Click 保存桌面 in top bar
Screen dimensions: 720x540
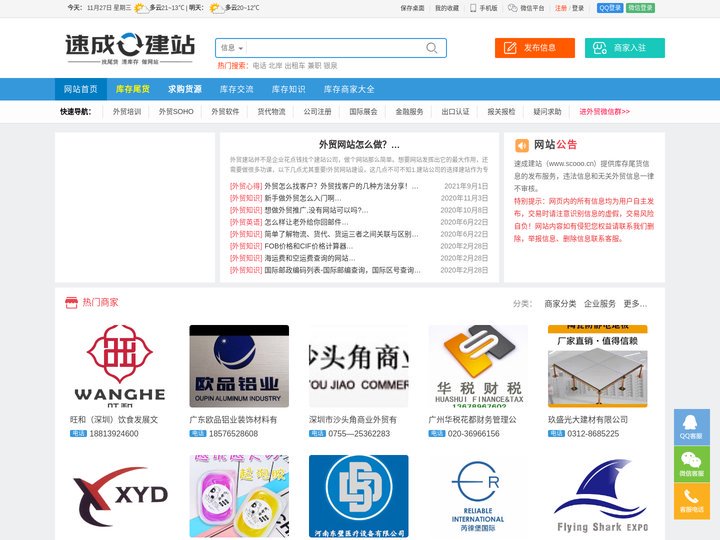click(412, 8)
